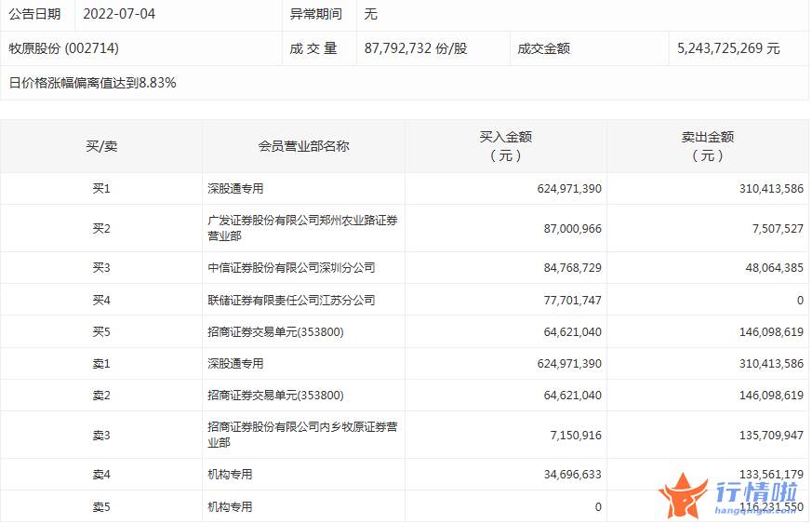Select 机构专用 in the 卖4 row

[230, 475]
